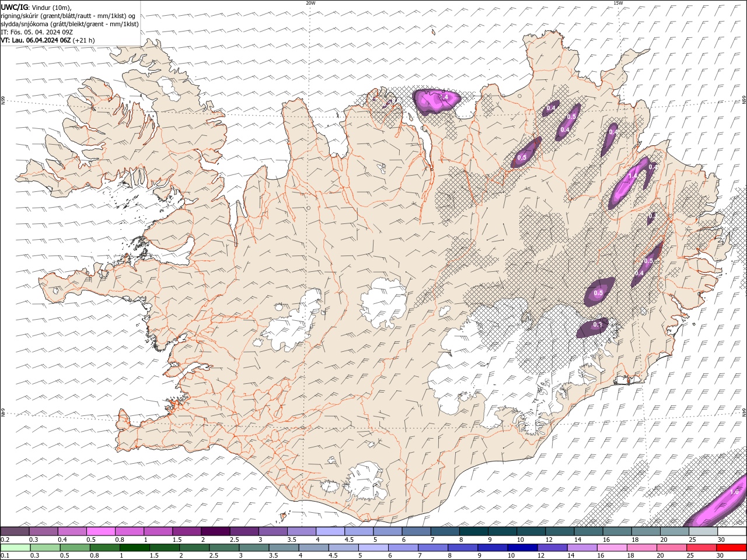Click the deep blue swatch at 10 in the rain legend
Viewport: 747px width, 560px height.
(522, 548)
